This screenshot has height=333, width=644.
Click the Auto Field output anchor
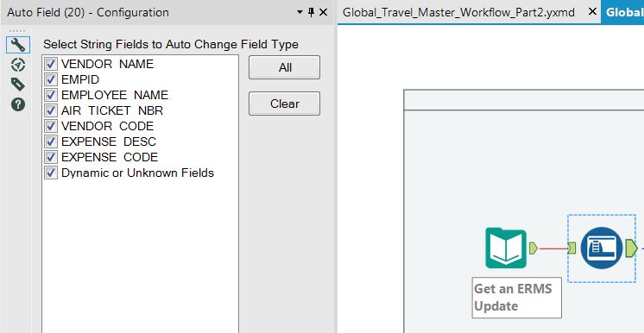tap(632, 248)
